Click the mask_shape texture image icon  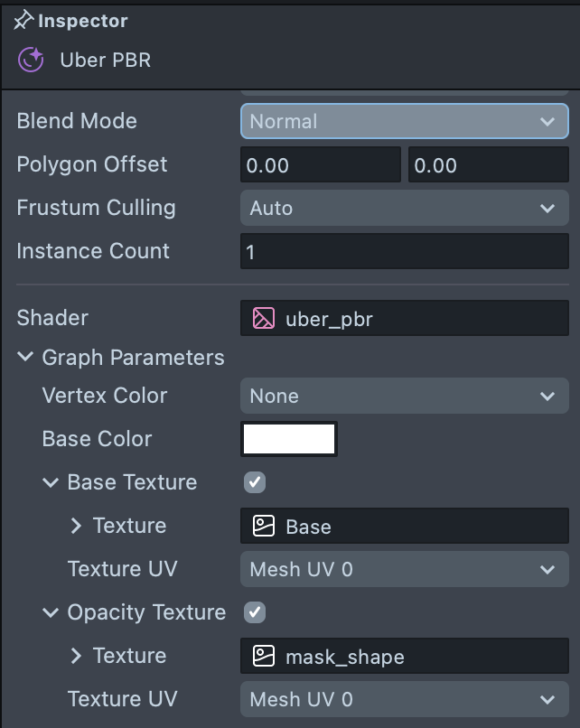coord(264,656)
